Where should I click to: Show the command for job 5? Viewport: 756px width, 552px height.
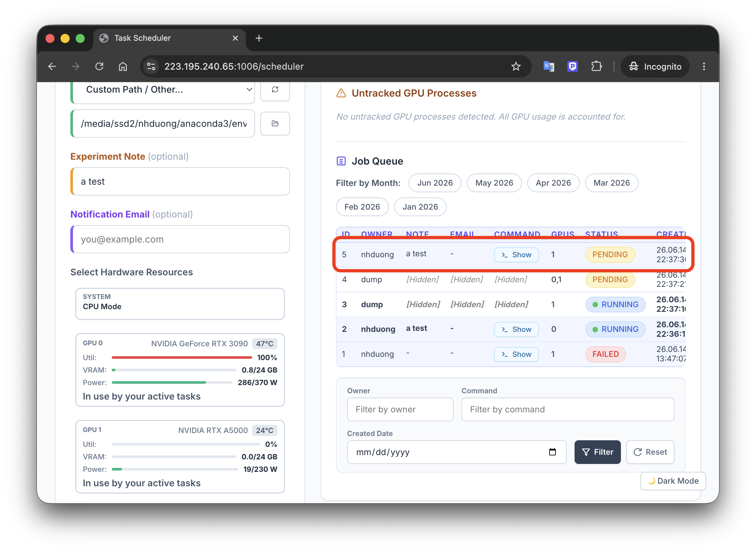[516, 255]
